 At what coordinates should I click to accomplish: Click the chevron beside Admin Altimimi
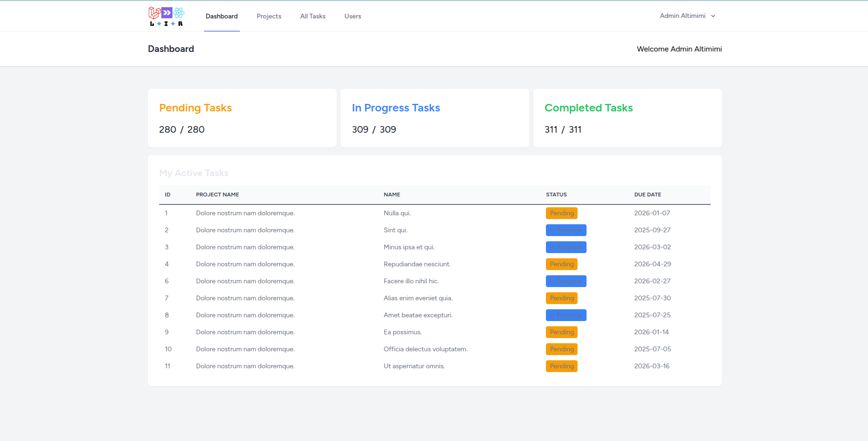click(x=713, y=16)
